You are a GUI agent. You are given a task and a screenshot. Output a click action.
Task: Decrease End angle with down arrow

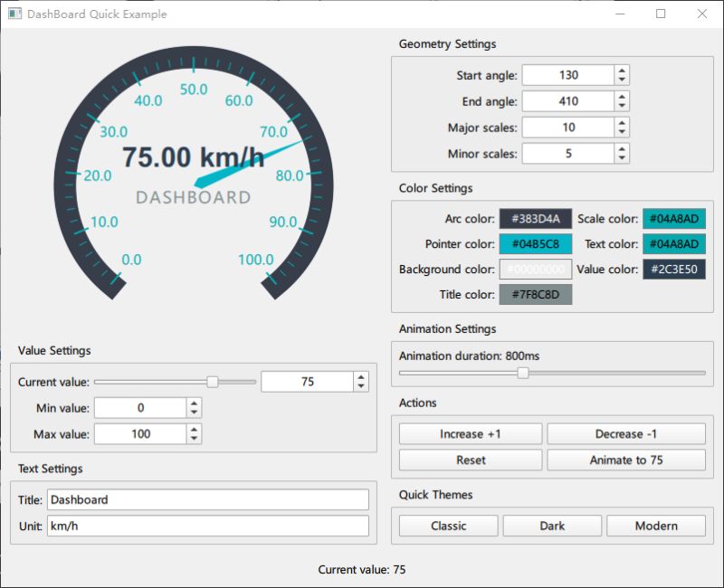622,106
